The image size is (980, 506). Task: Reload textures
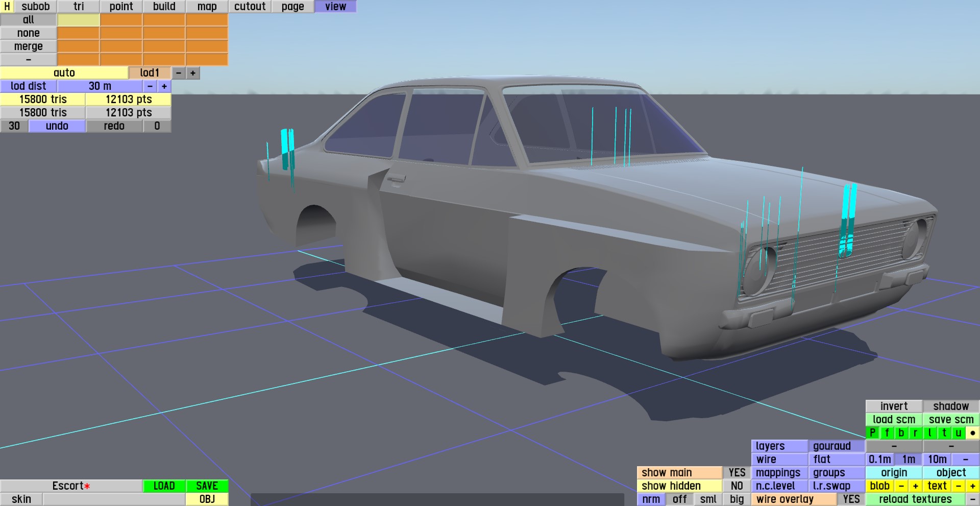pos(916,499)
